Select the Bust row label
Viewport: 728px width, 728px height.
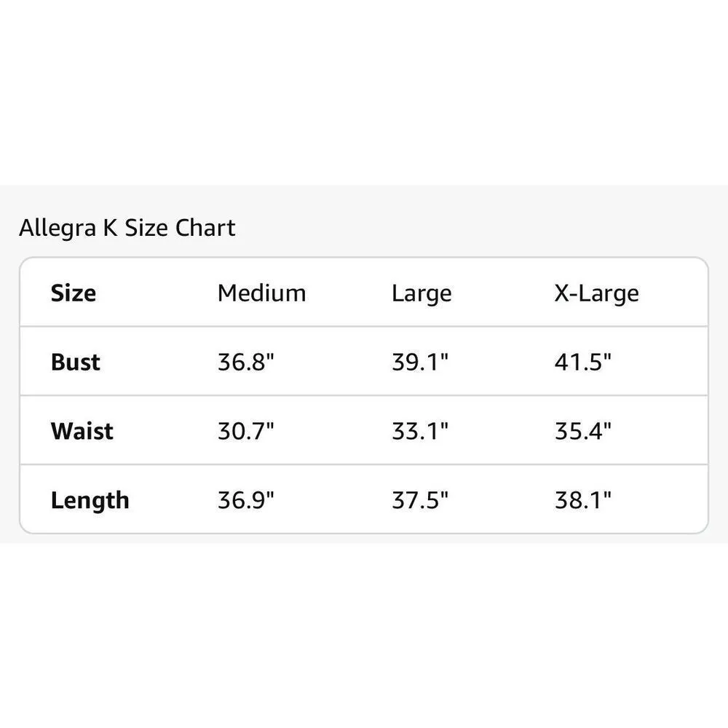(76, 362)
